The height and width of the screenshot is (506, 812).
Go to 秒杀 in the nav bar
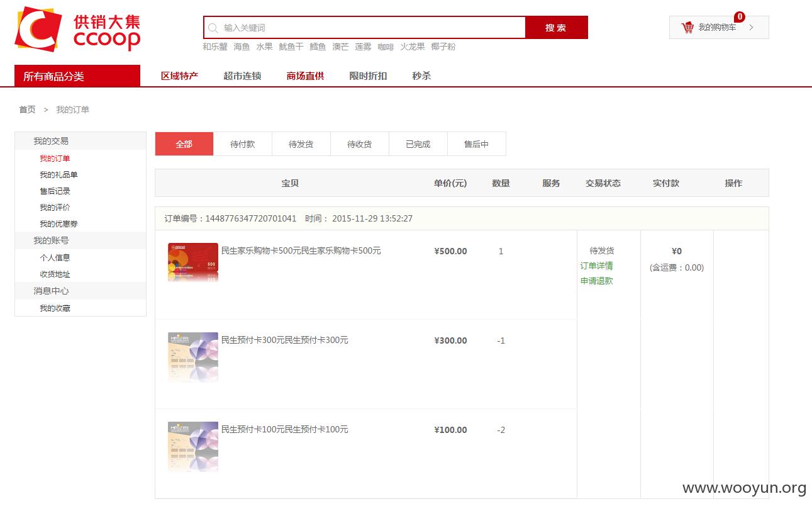[x=421, y=76]
